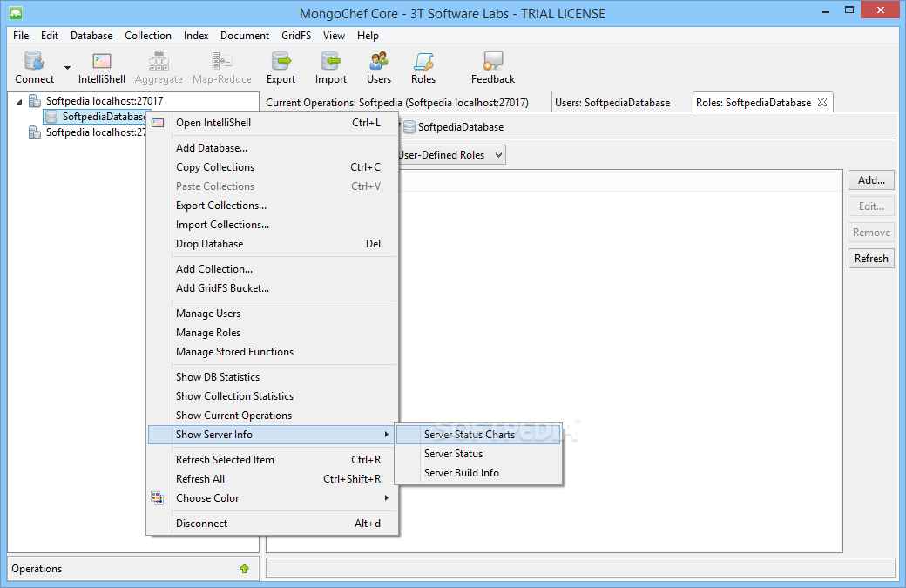The height and width of the screenshot is (588, 906).
Task: Open the File menu
Action: coord(21,35)
